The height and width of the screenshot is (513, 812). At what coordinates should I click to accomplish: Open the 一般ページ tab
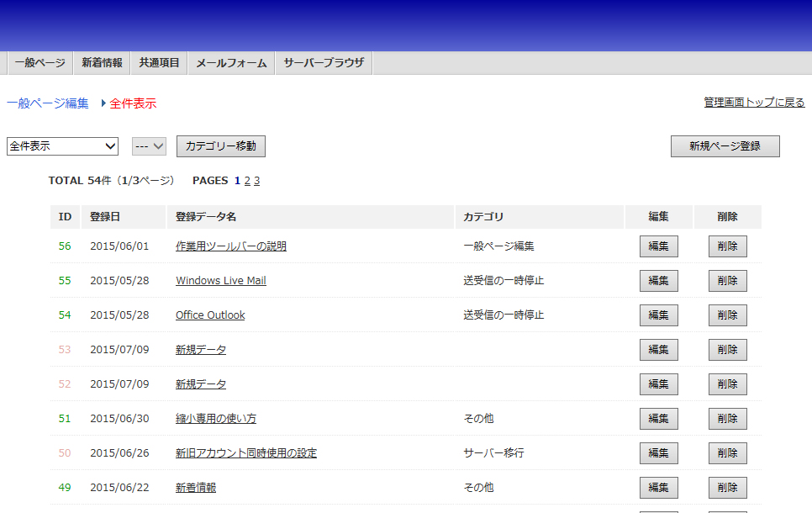pyautogui.click(x=40, y=63)
